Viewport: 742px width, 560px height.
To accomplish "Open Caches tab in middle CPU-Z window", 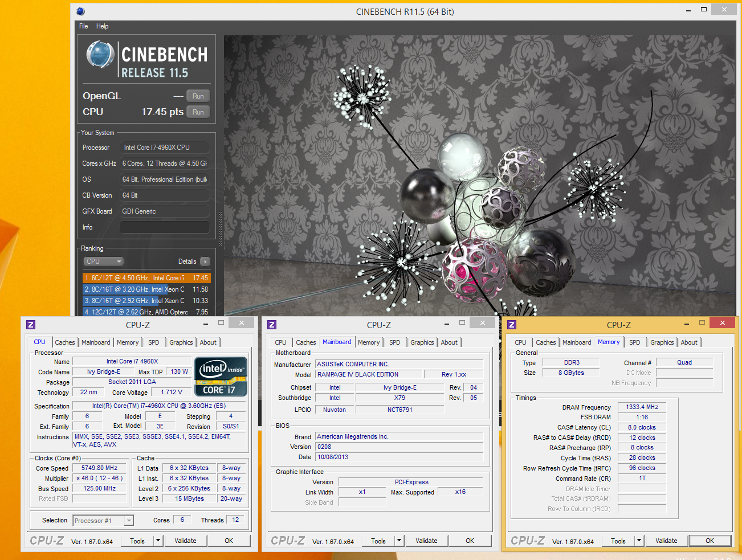I will click(306, 342).
